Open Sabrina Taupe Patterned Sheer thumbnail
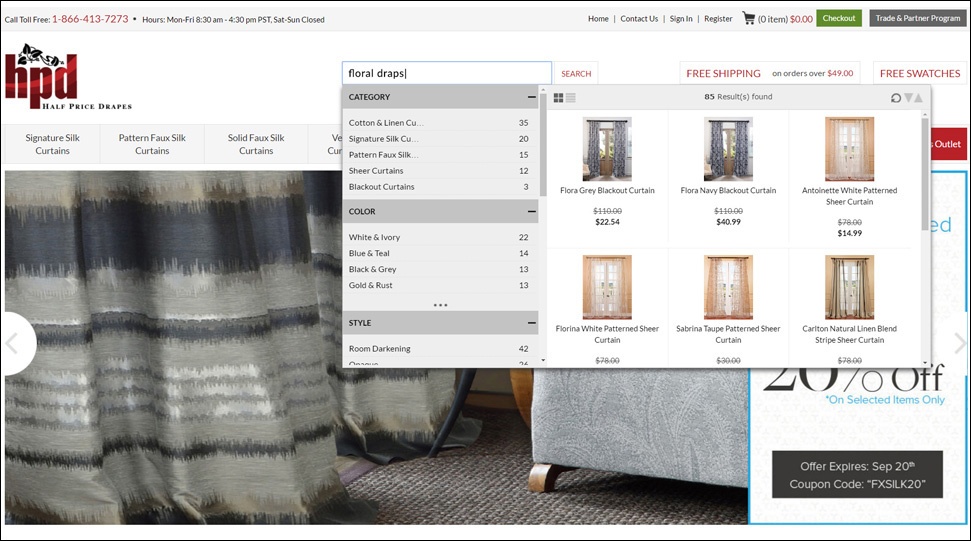 click(x=728, y=287)
